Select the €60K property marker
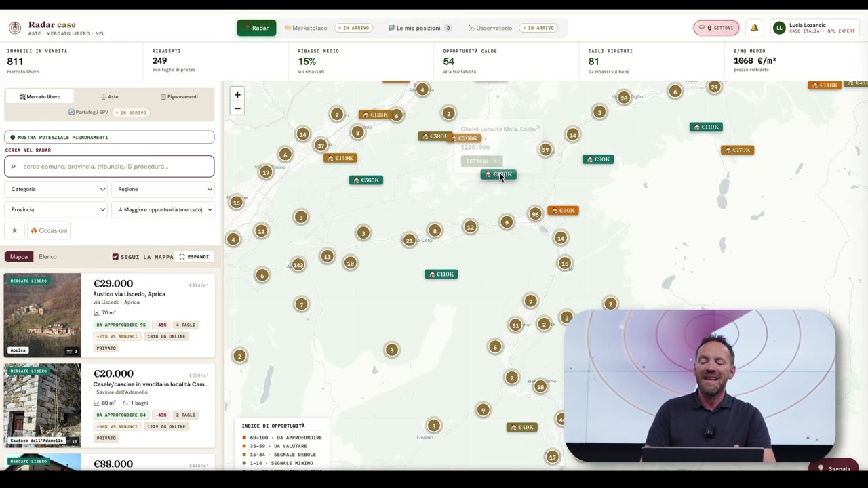 tap(563, 210)
